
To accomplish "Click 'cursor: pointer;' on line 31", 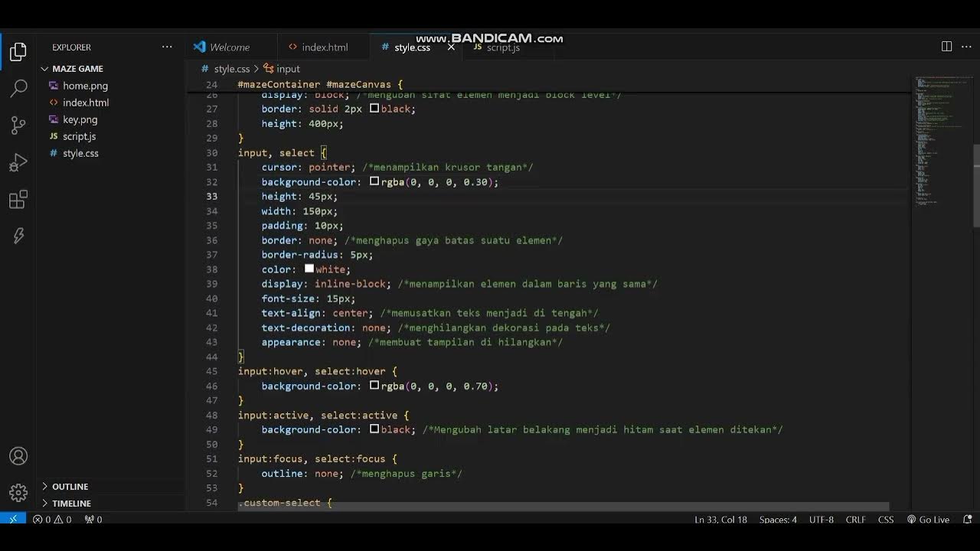I will [x=309, y=168].
